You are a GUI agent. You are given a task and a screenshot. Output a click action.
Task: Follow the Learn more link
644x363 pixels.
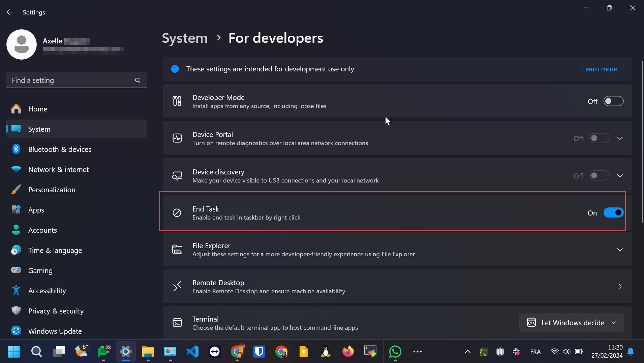click(599, 69)
